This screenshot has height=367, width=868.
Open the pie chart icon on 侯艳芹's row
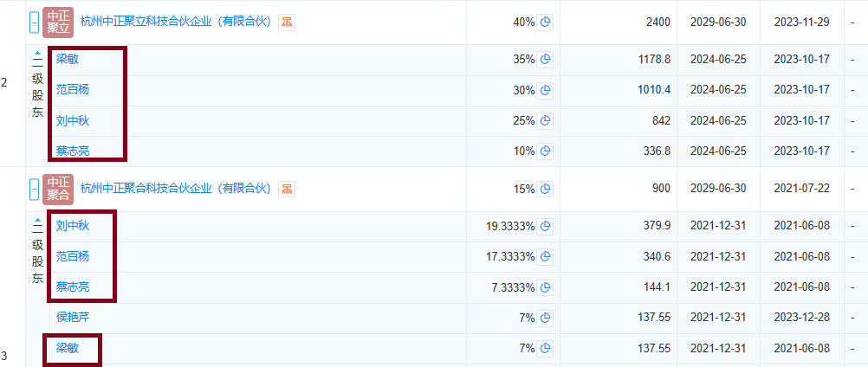click(545, 318)
